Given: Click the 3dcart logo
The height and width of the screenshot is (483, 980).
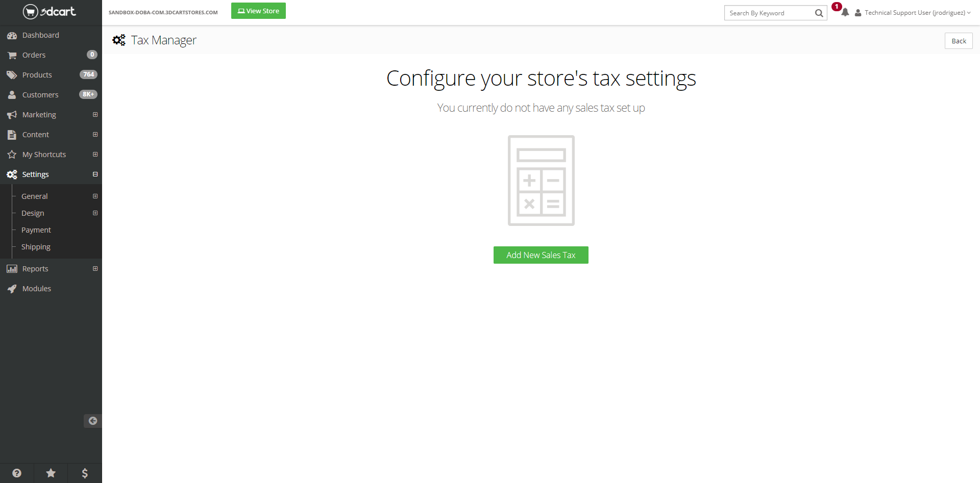Looking at the screenshot, I should (50, 11).
